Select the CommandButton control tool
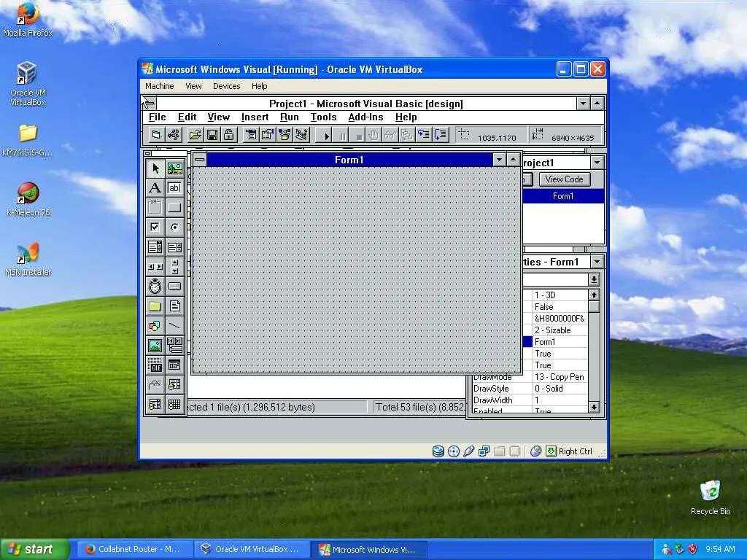The image size is (747, 560). tap(174, 207)
